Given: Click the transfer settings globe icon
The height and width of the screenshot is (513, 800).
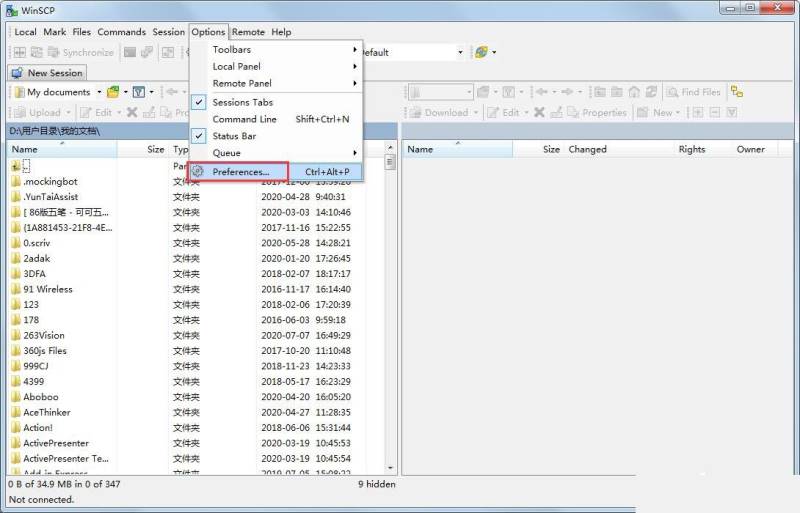Looking at the screenshot, I should pos(482,52).
